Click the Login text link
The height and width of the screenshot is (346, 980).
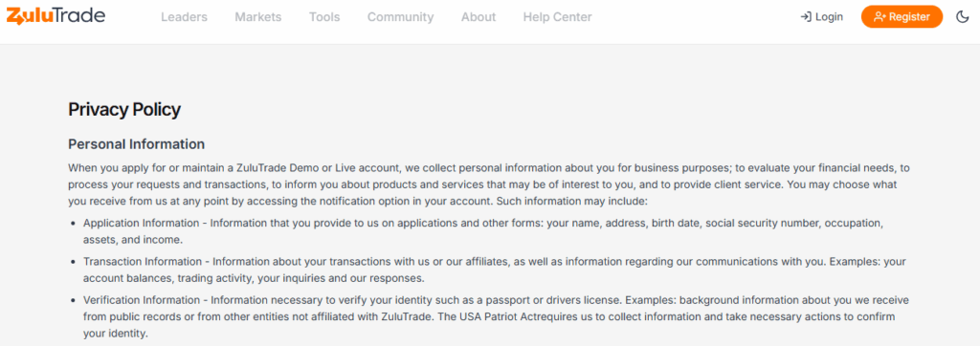[830, 17]
